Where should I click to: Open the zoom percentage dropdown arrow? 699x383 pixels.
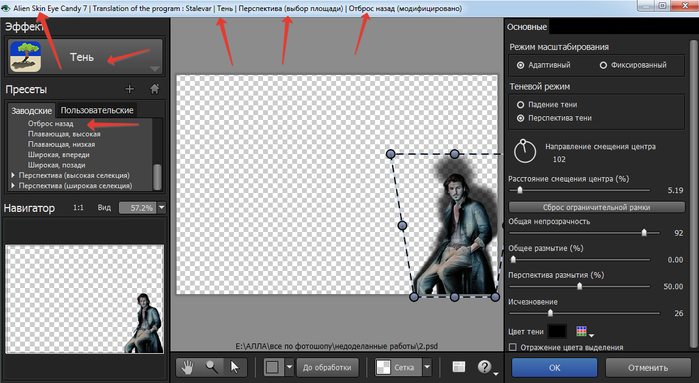[x=161, y=207]
